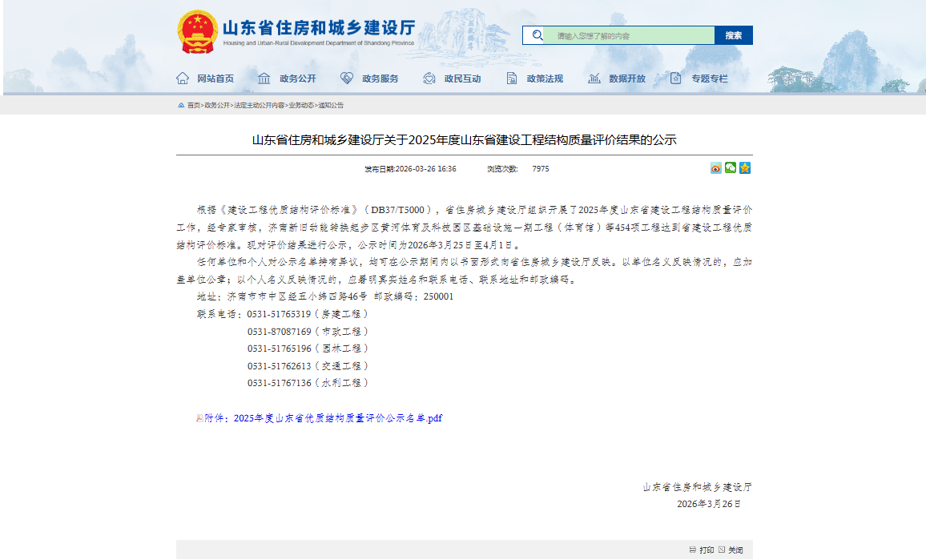Screen dimensions: 926x560
Task: Share the article to Sina Weibo
Action: pos(715,167)
